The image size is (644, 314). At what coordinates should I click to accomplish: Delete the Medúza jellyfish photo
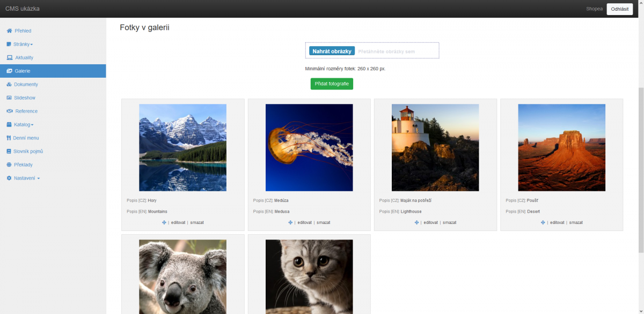point(323,222)
